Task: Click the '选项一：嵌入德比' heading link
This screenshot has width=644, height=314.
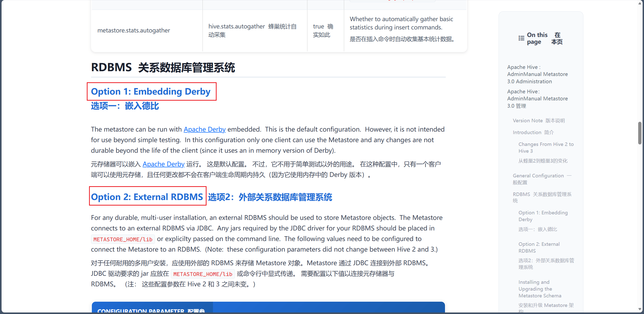Action: (125, 106)
